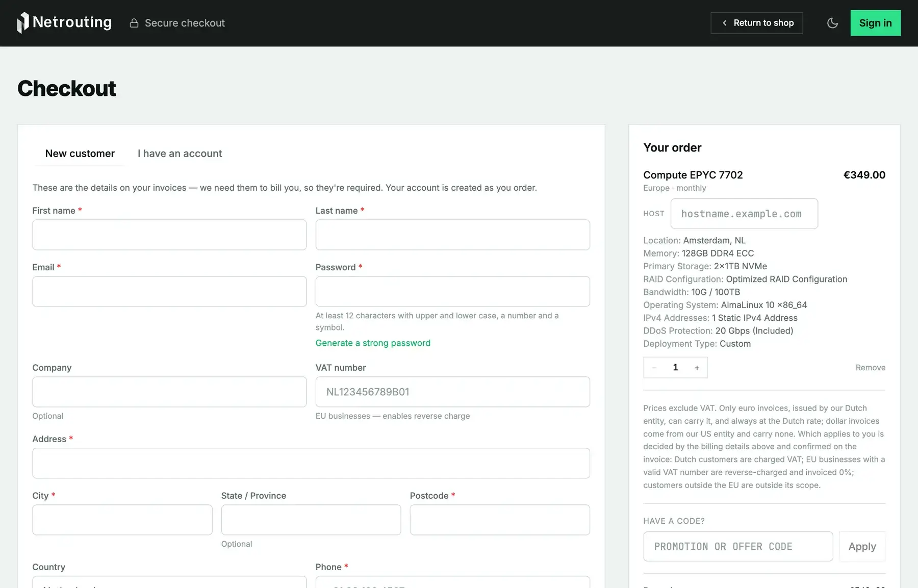Click Memory: 128GB DDR4 ECC line
This screenshot has width=918, height=588.
pos(698,253)
